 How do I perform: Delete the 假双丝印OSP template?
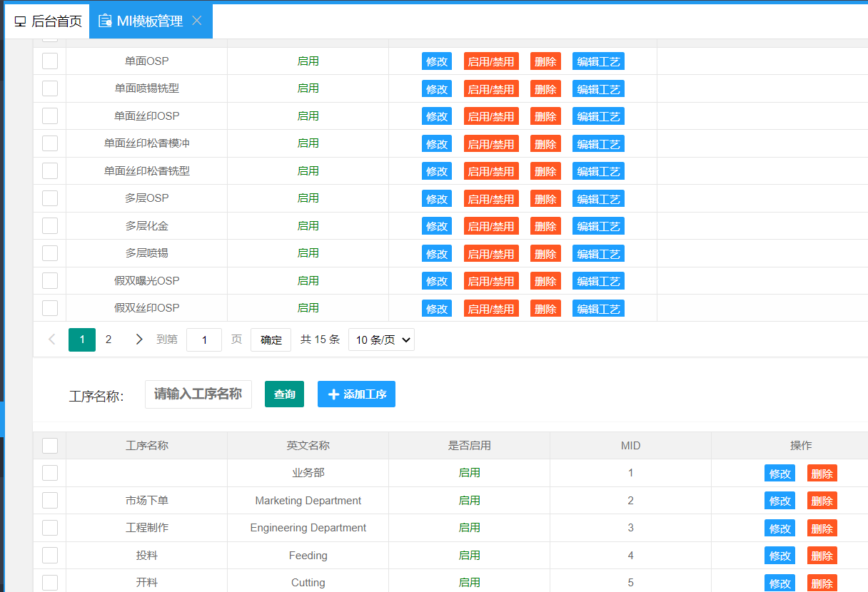545,309
